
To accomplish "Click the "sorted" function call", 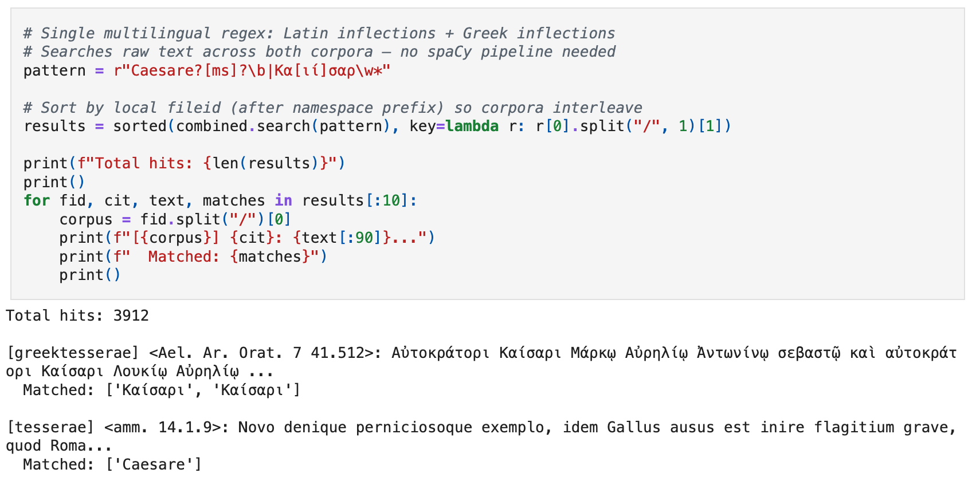I will point(139,126).
